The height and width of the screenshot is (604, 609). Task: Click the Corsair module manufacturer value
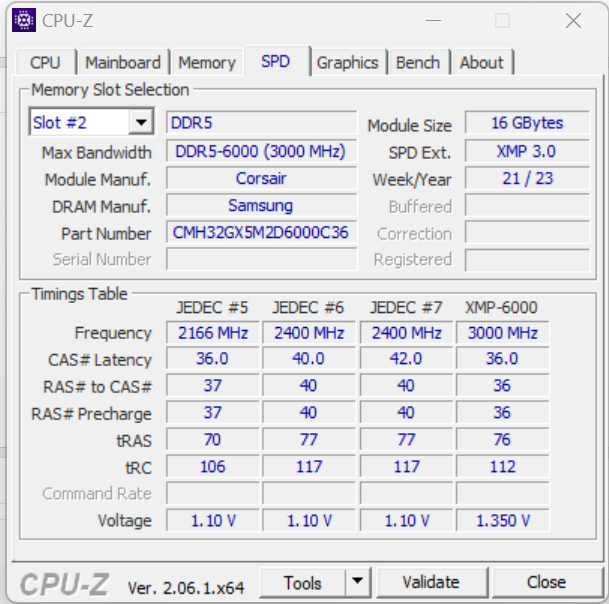261,178
